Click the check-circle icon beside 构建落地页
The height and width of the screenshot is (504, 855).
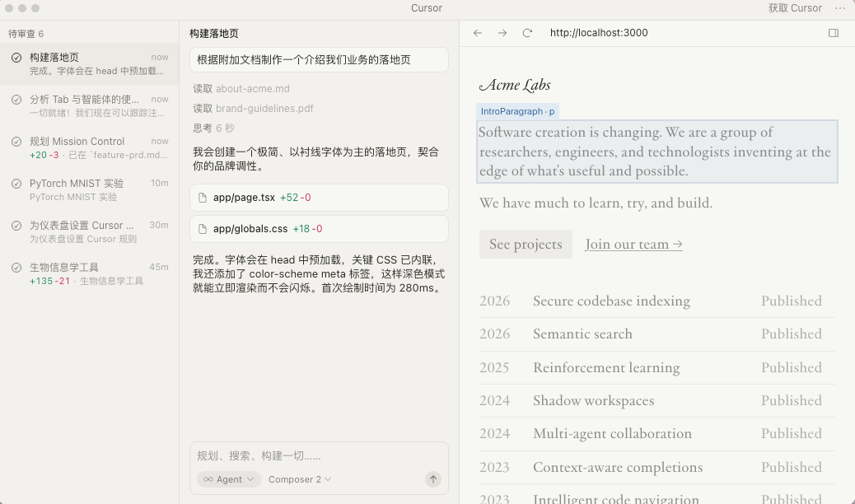[x=18, y=58]
